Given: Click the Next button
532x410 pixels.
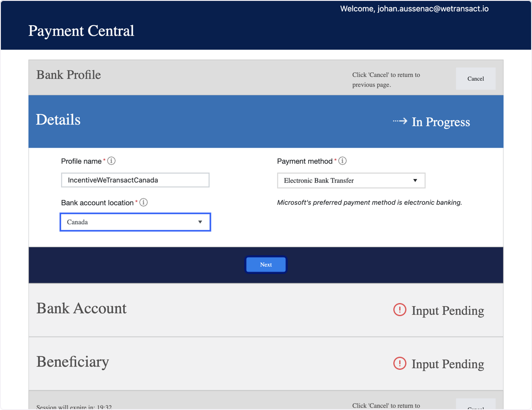Looking at the screenshot, I should click(266, 265).
